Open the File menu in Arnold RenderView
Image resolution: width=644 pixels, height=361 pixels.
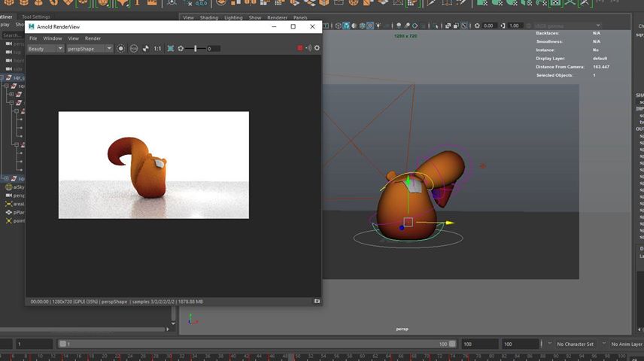pos(33,38)
